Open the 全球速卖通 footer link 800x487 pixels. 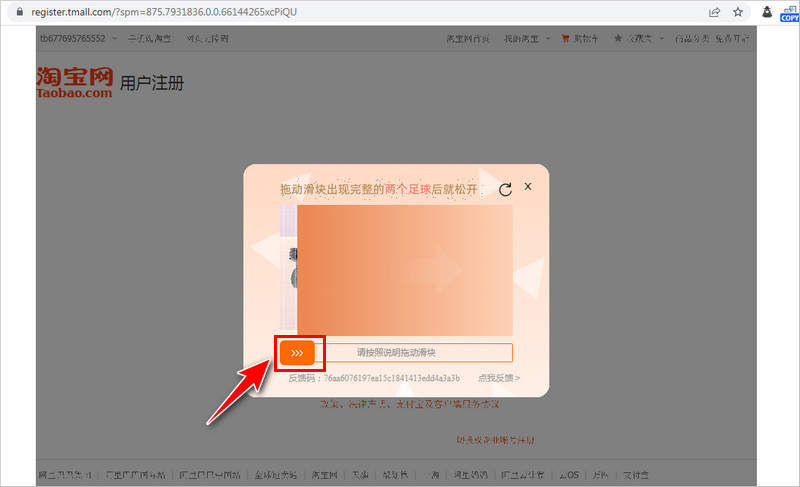tap(279, 475)
